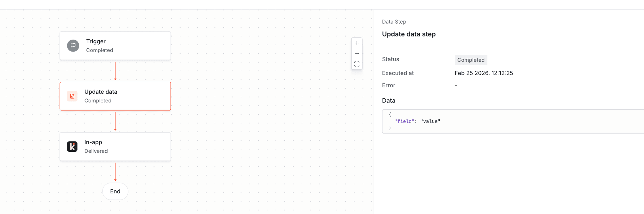This screenshot has height=214, width=644.
Task: Click the 'field' key in the Data JSON
Action: 404,121
